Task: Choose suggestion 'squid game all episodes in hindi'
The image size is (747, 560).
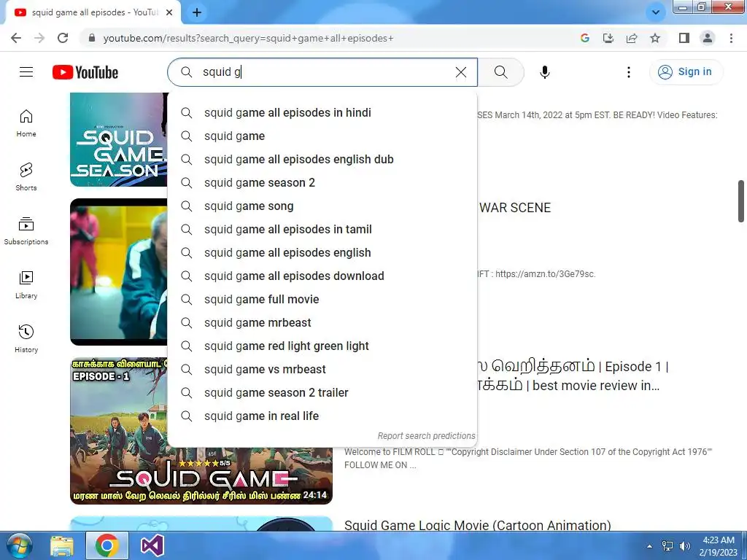Action: click(x=322, y=113)
